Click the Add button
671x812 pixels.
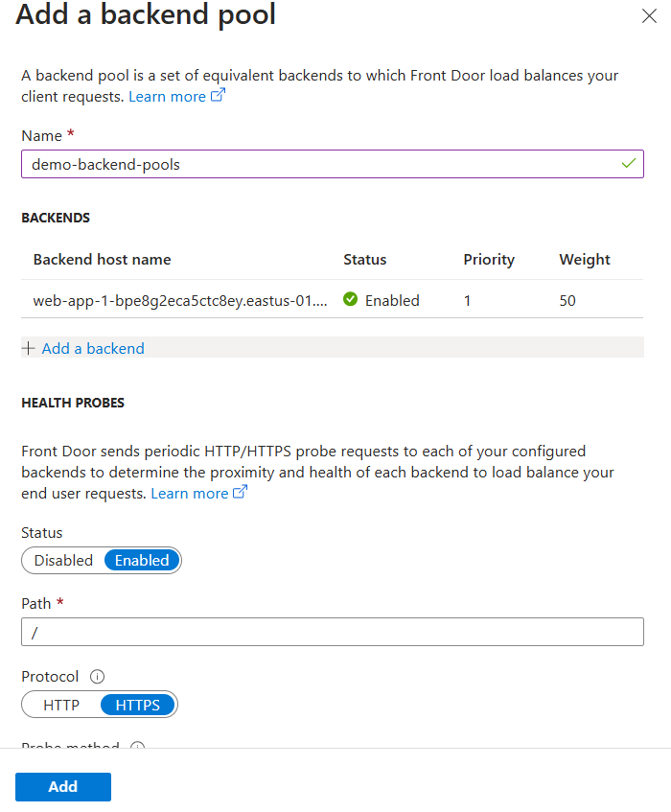[63, 787]
